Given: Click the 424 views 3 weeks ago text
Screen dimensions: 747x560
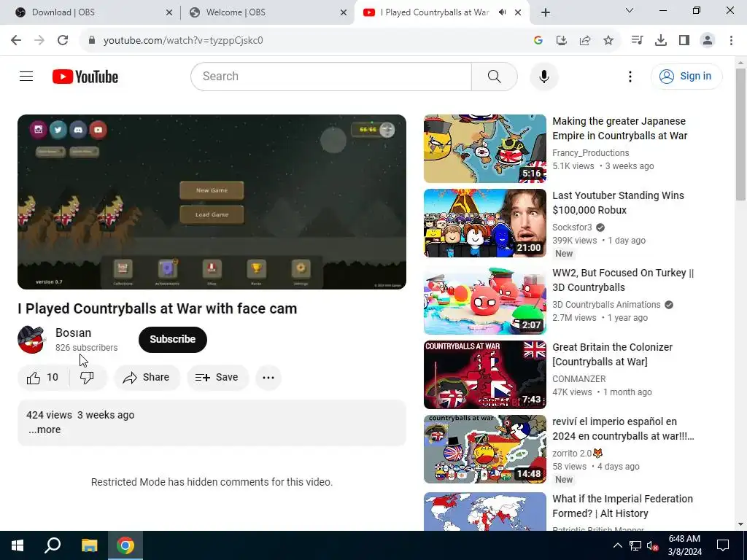Looking at the screenshot, I should 80,415.
